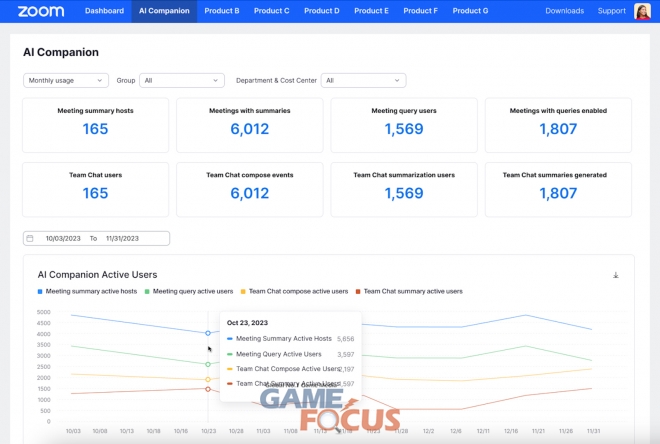Click the AI Companion page heading
Screen dimensions: 660x444
point(61,52)
